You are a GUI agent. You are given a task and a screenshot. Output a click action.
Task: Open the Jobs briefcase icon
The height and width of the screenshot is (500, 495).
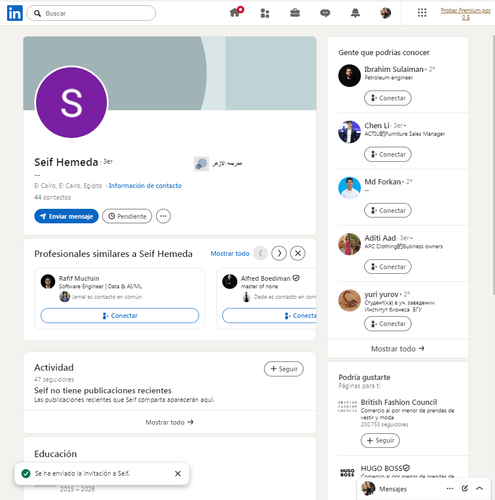click(295, 13)
